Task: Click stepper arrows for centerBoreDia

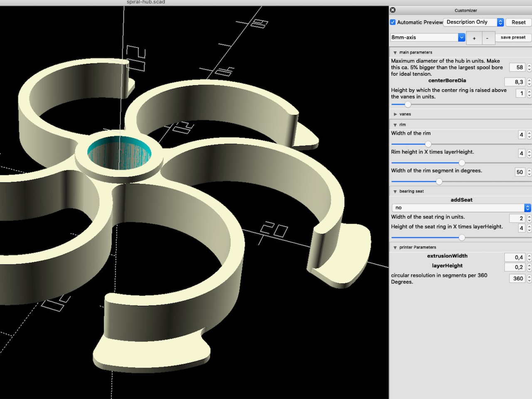Action: click(x=529, y=82)
